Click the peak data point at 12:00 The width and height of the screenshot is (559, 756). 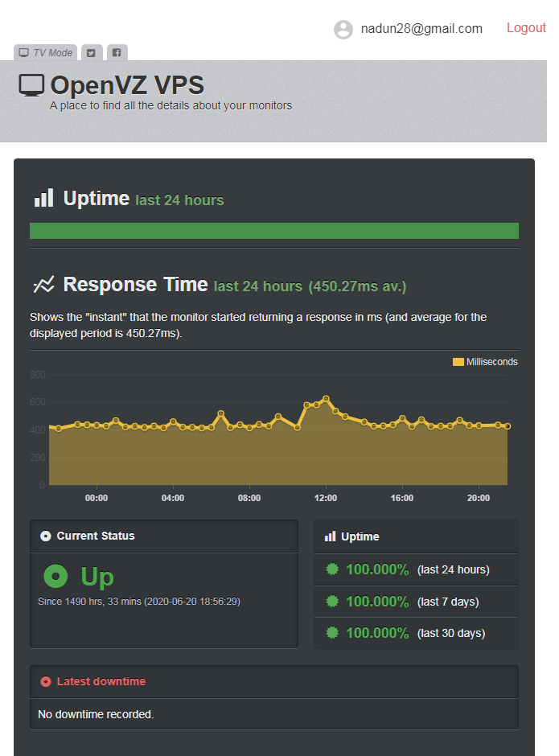(326, 398)
